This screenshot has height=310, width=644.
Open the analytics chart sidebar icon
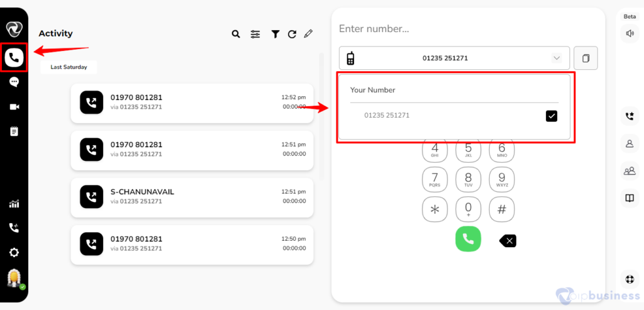(14, 204)
